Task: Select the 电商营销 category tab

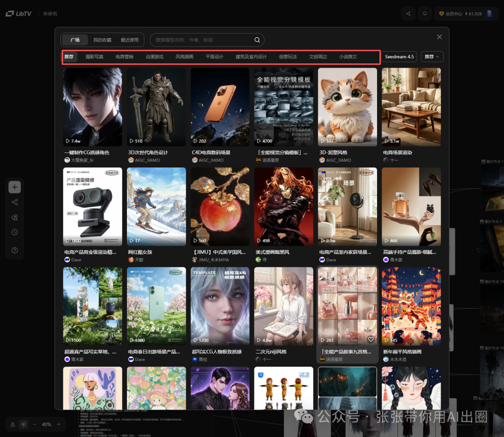Action: coord(125,57)
